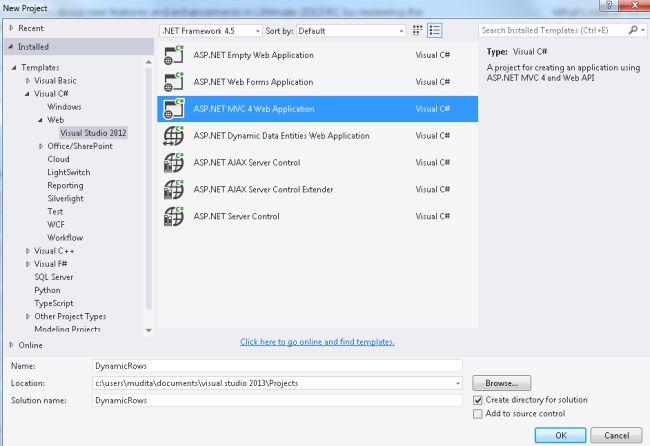Click the ASP.NET MVC 4 Web Application icon
This screenshot has height=446, width=650.
click(173, 109)
